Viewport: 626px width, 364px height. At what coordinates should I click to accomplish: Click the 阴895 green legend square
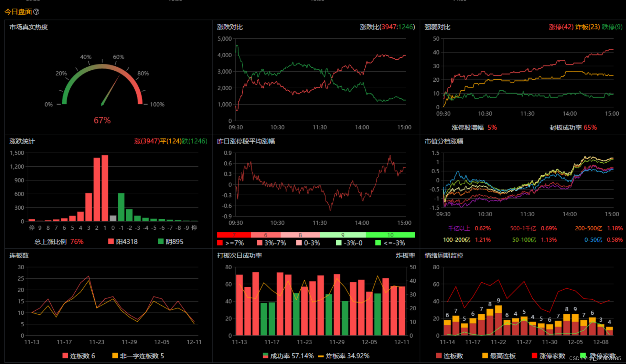coord(161,241)
